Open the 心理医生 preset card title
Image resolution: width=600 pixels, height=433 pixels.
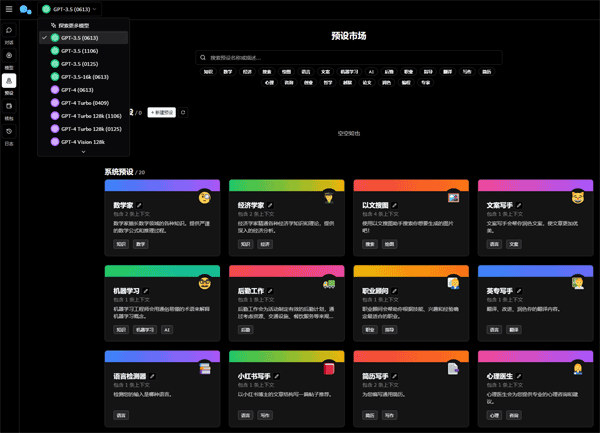tap(500, 376)
